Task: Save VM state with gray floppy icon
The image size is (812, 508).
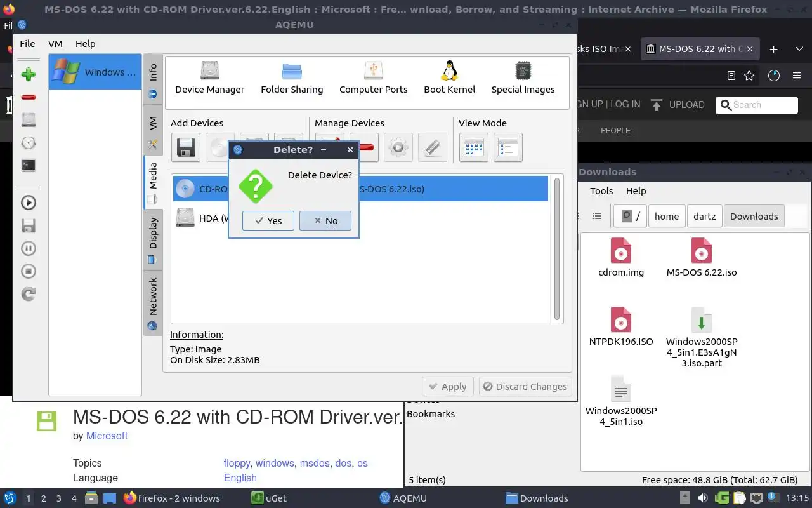Action: pos(28,225)
